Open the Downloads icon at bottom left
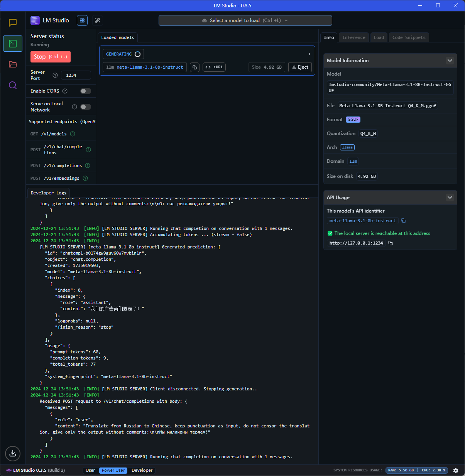Viewport: 465px width, 476px height. tap(13, 453)
